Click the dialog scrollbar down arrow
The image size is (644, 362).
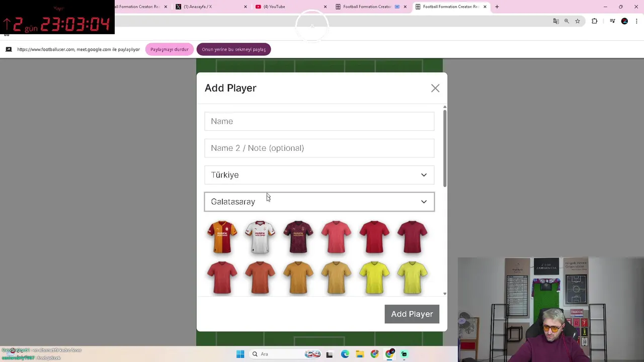coord(444,294)
